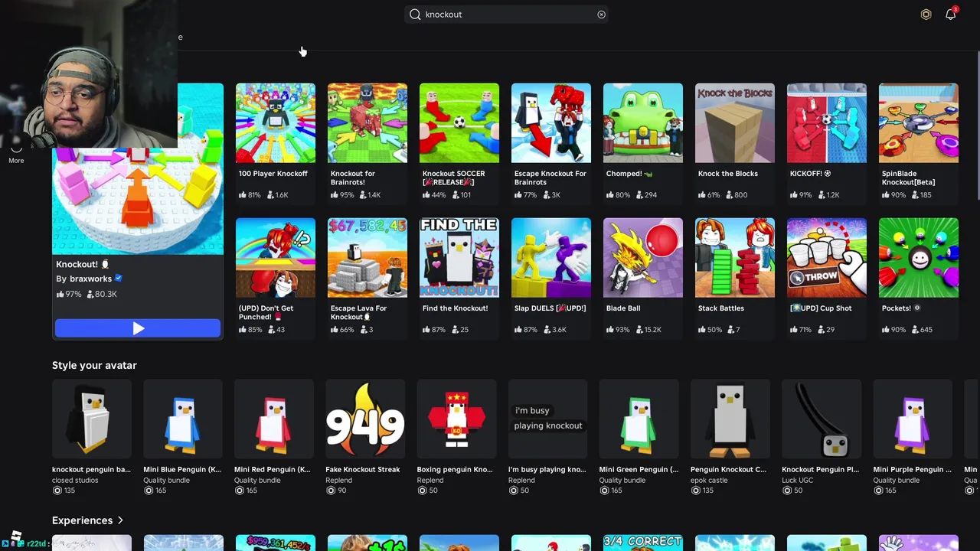Click the Quality bundle label under Mini Blue Penguin

(x=166, y=481)
